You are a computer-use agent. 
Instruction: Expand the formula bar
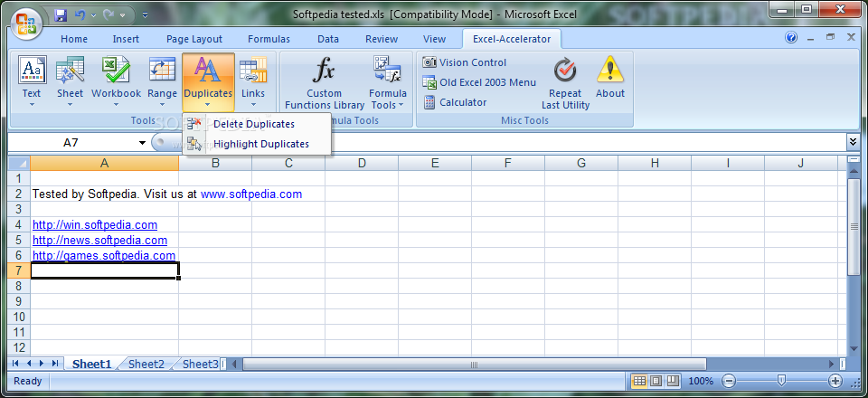point(853,143)
